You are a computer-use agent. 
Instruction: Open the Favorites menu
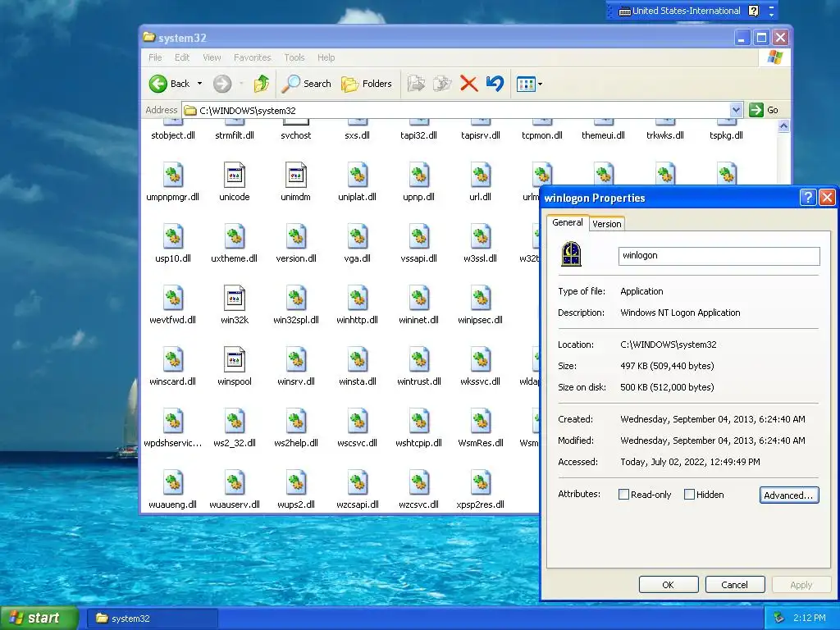(253, 57)
